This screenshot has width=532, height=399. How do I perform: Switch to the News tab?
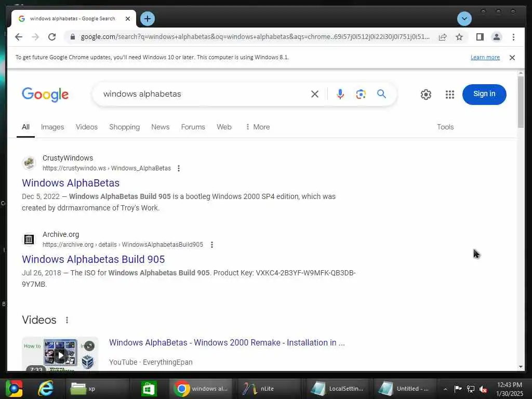pyautogui.click(x=160, y=127)
